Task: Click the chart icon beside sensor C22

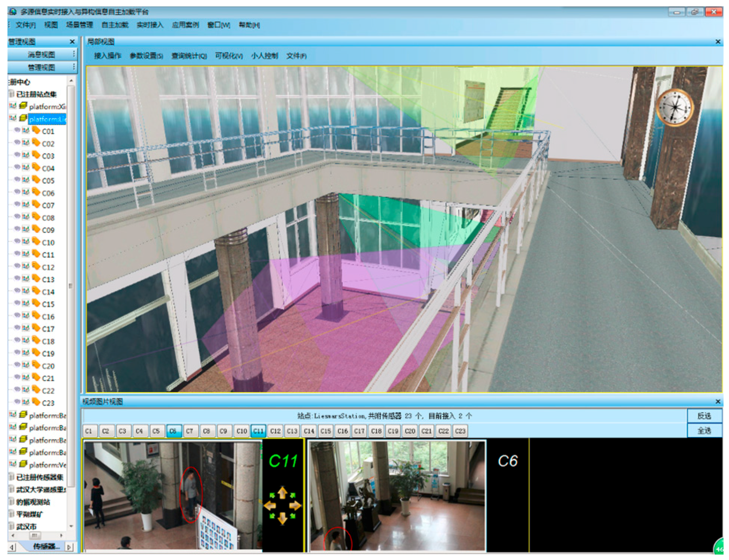Action: pyautogui.click(x=26, y=390)
